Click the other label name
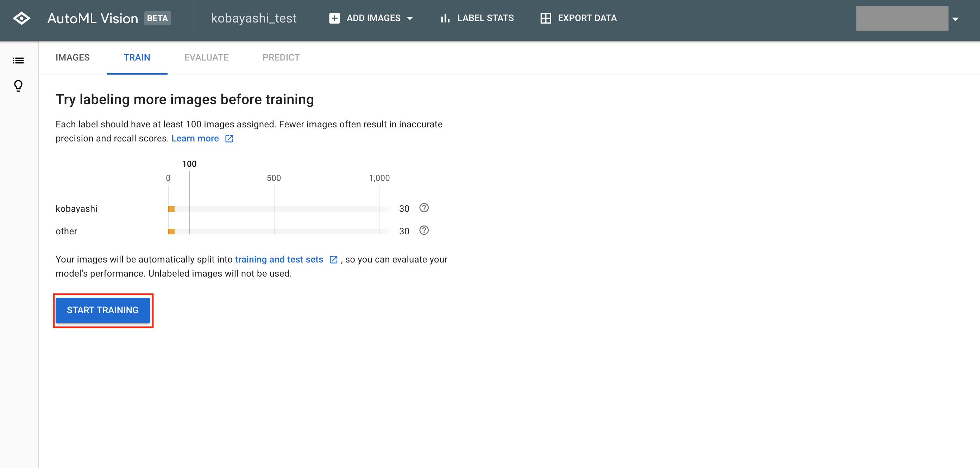 (x=67, y=232)
